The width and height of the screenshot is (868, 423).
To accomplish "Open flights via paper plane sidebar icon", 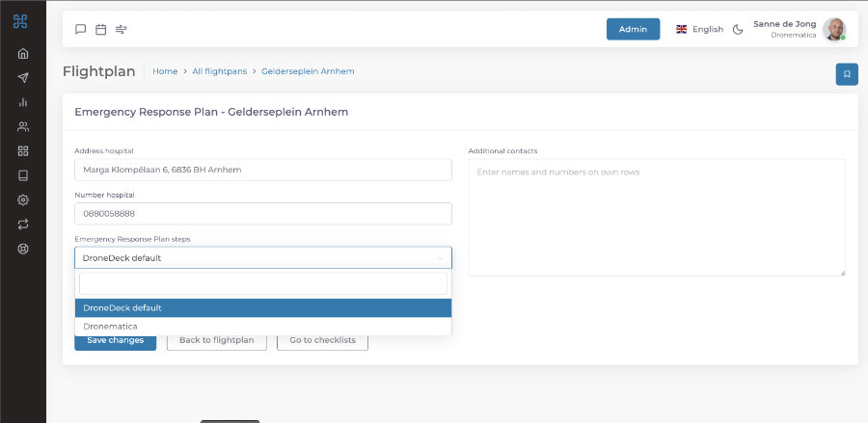I will click(x=23, y=78).
